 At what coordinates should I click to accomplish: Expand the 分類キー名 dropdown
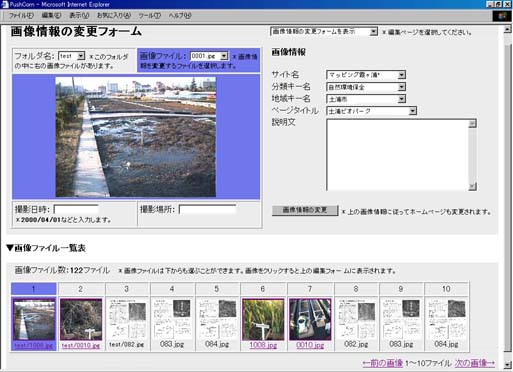pos(366,87)
